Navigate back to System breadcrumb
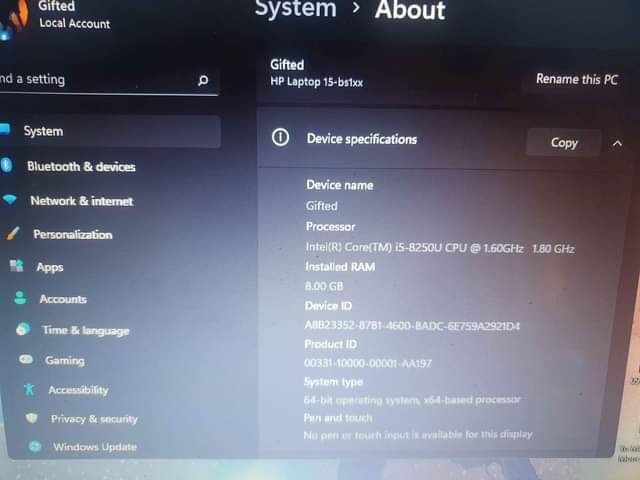This screenshot has height=480, width=640. click(x=296, y=10)
